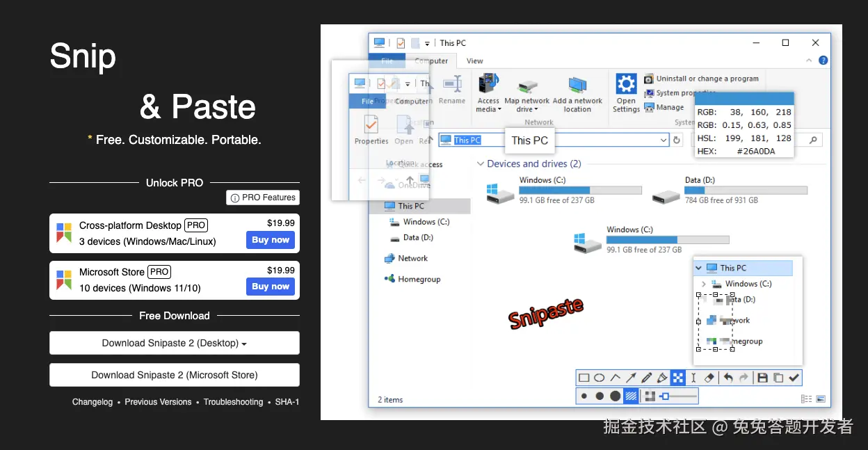Viewport: 868px width, 450px height.
Task: Buy the Cross-platform Desktop PRO license
Action: pyautogui.click(x=271, y=240)
